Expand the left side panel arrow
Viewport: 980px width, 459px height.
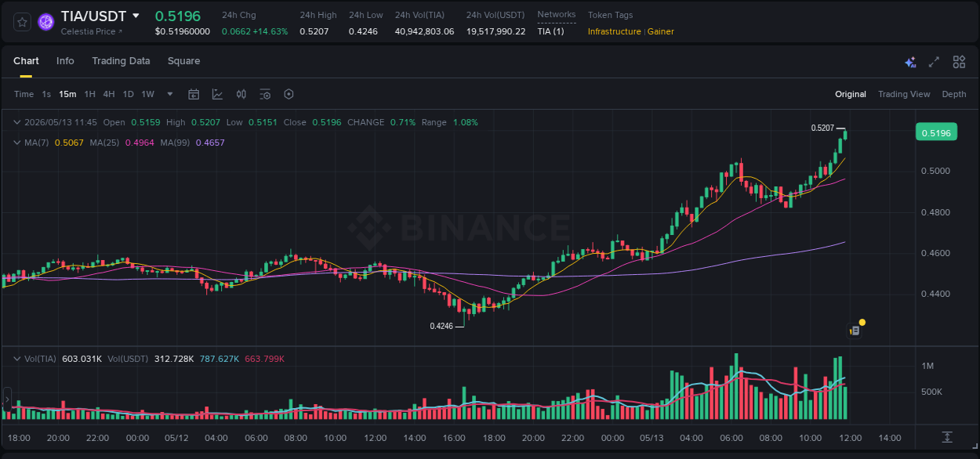pyautogui.click(x=7, y=399)
